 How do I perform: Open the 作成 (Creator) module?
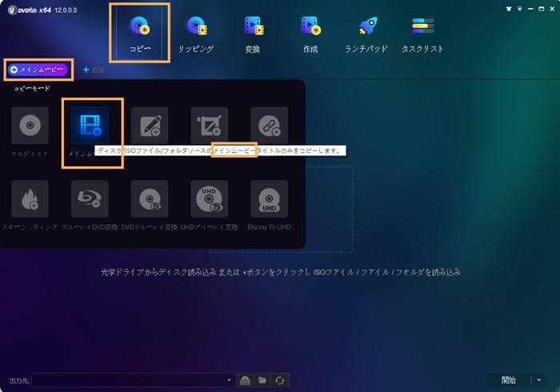pyautogui.click(x=310, y=34)
